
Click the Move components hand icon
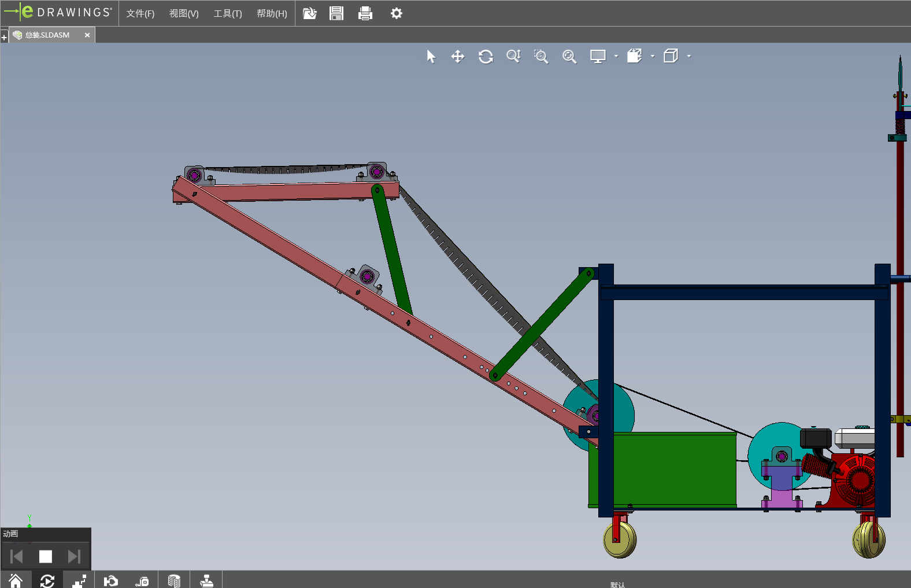110,580
